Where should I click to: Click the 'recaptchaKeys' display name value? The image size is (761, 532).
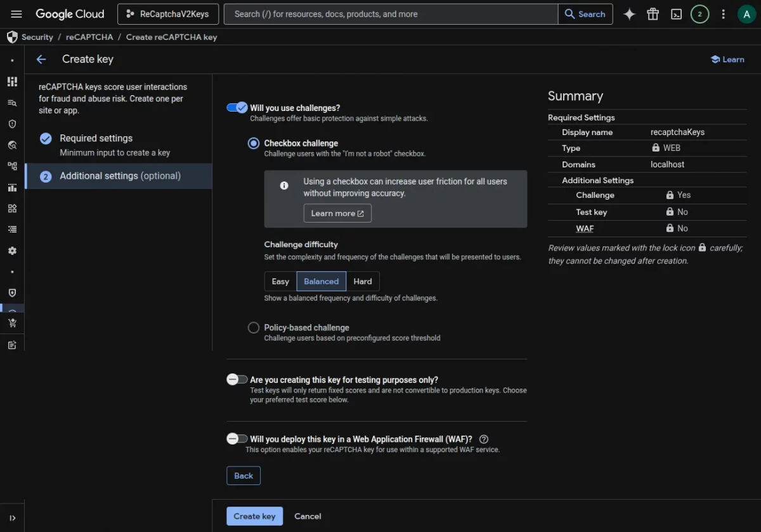tap(677, 132)
